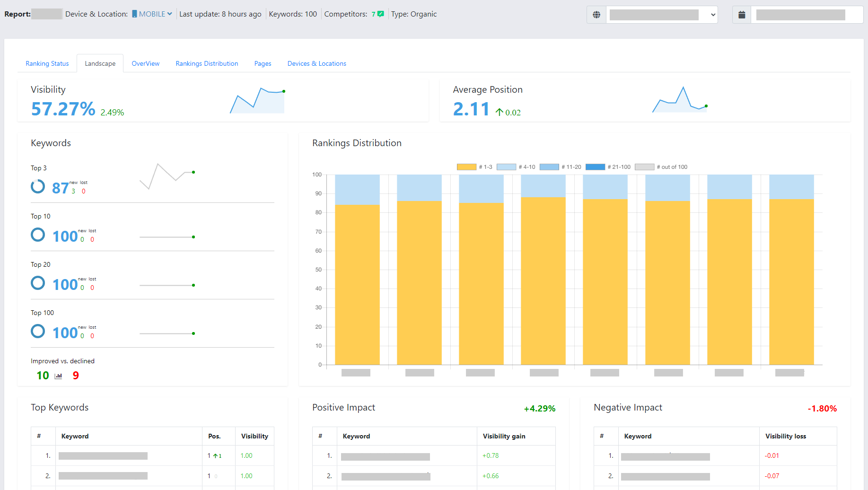Click Last update: 8 hours ago

coord(220,14)
